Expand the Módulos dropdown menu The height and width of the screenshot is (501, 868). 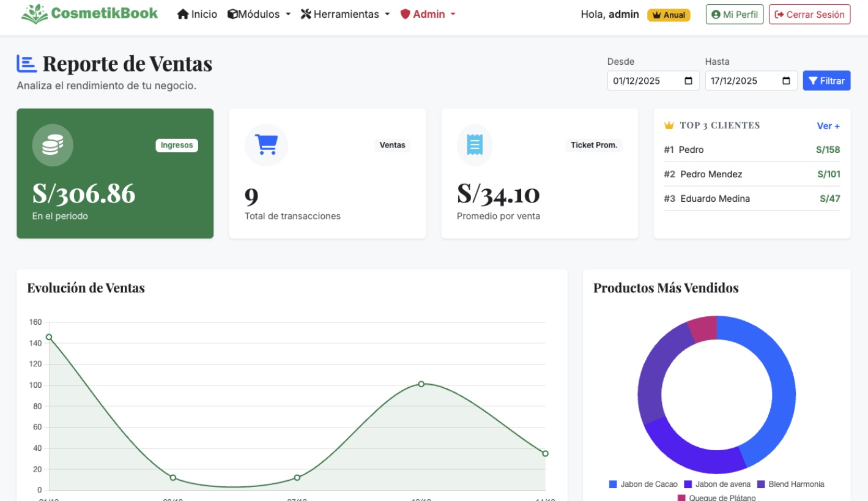tap(259, 14)
